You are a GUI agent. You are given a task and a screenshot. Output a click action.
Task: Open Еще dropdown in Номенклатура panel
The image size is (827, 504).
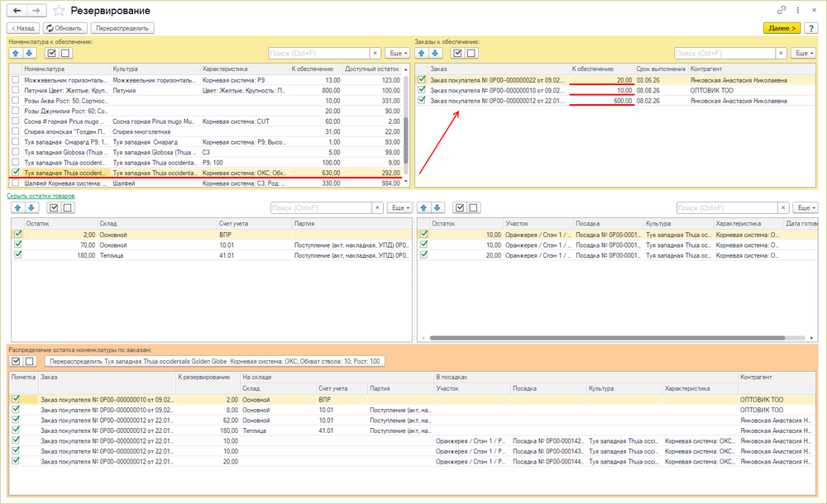point(399,53)
